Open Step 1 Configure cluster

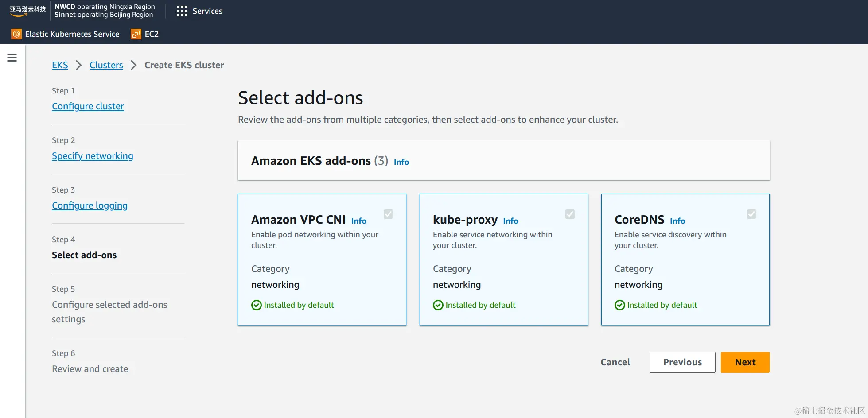click(x=88, y=106)
